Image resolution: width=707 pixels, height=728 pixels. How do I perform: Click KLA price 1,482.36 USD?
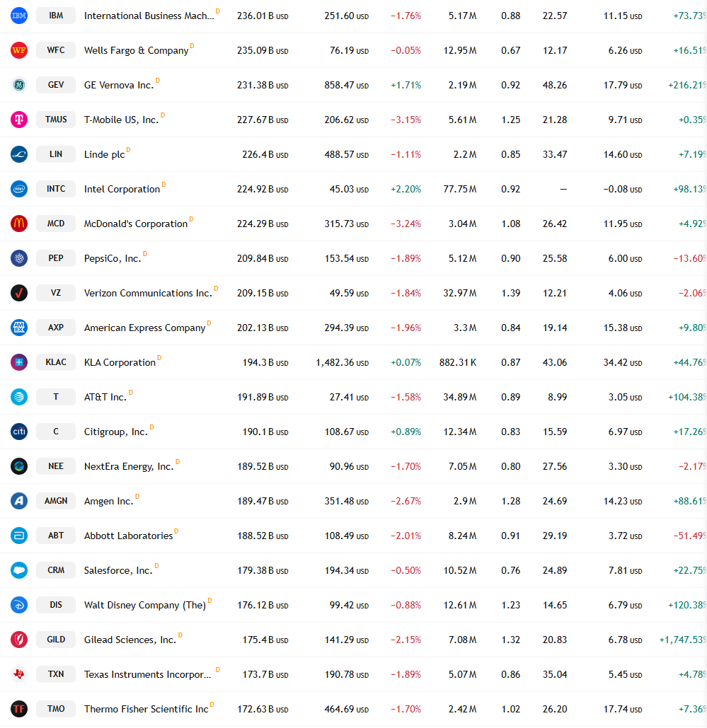[x=343, y=363]
